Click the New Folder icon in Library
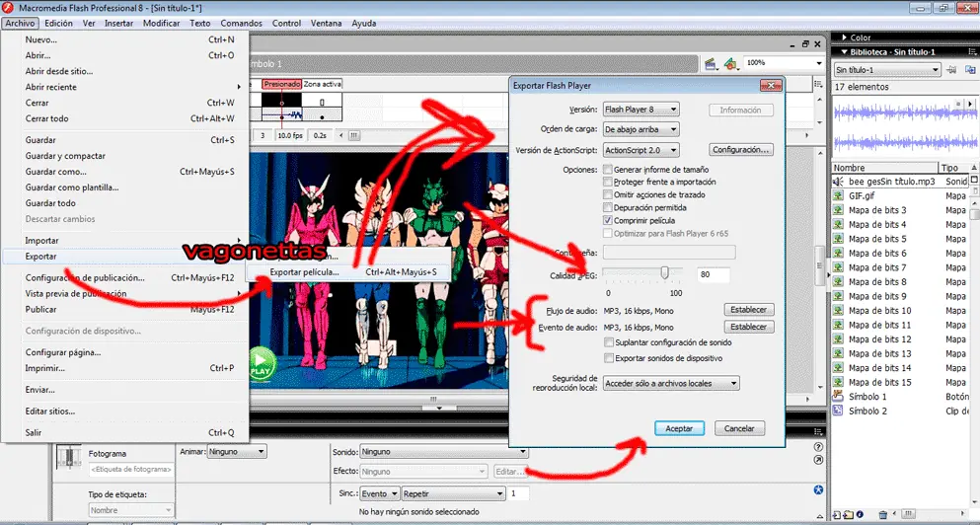 point(848,515)
